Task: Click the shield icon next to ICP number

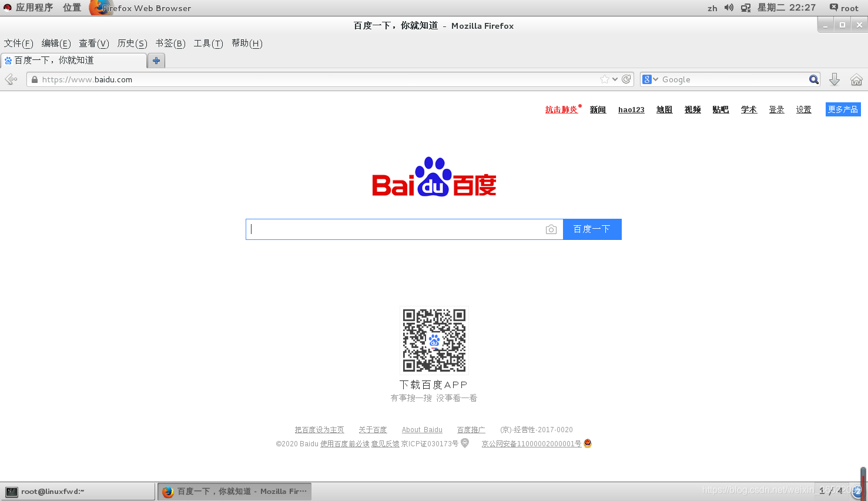Action: click(x=465, y=443)
